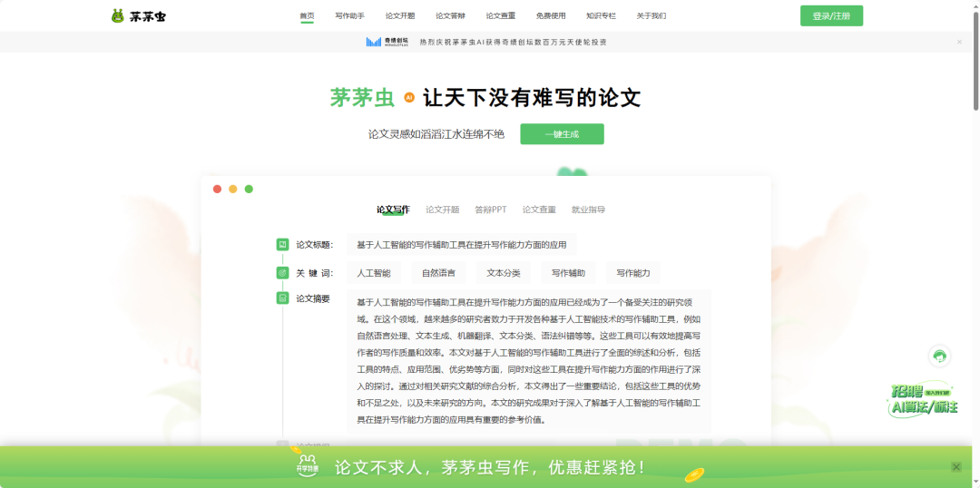
Task: Click the 自然语言 keyword tag
Action: (x=439, y=273)
